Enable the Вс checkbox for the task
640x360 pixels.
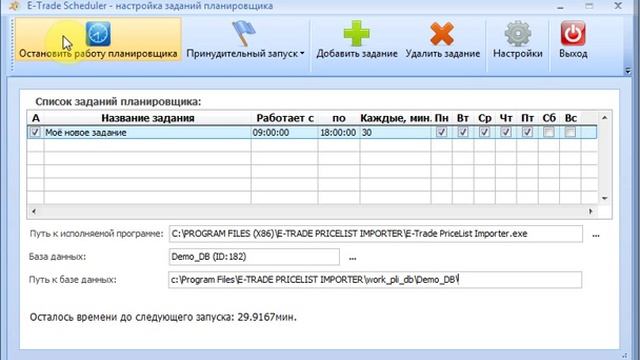tap(570, 132)
